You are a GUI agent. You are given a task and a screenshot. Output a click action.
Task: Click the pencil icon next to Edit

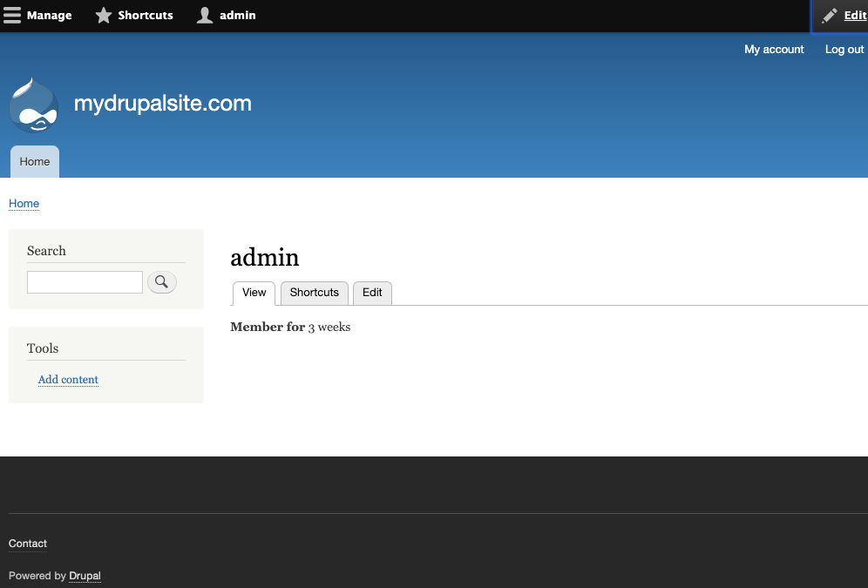click(x=829, y=15)
